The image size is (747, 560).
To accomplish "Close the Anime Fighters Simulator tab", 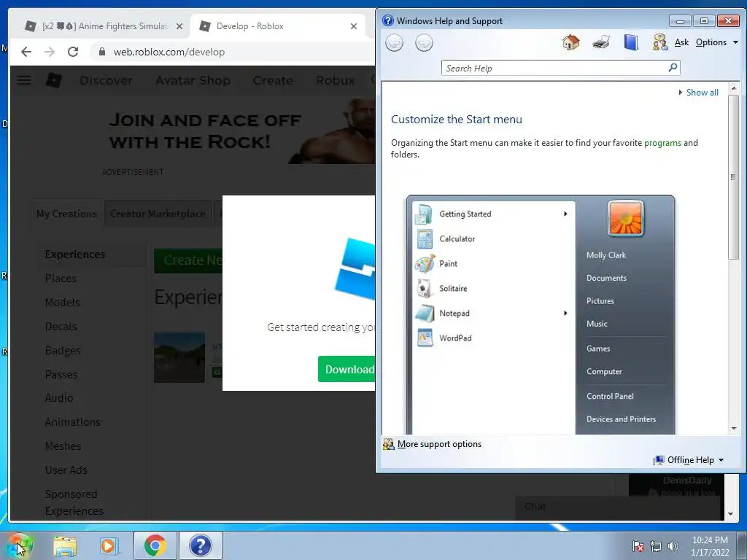I will [179, 26].
